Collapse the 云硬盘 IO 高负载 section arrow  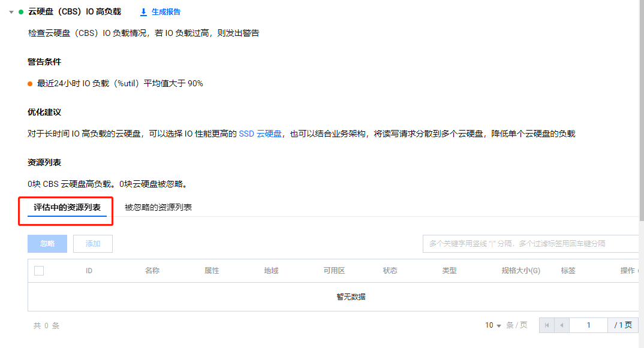click(11, 13)
